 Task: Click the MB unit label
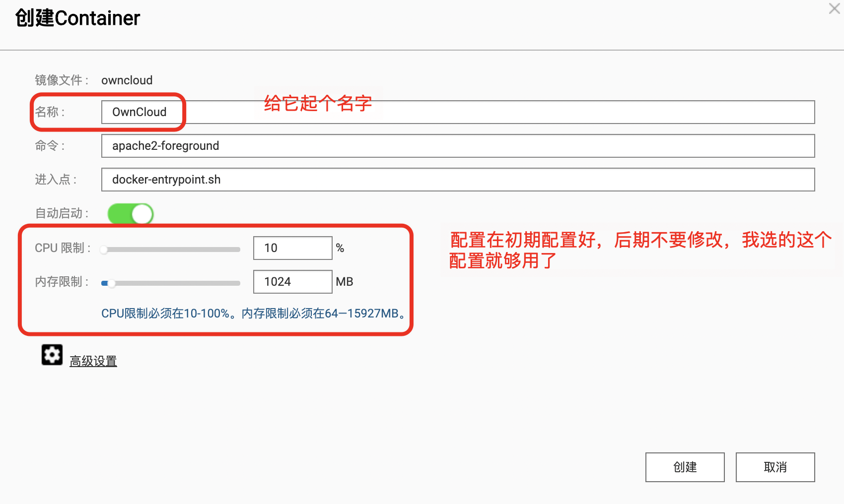345,282
